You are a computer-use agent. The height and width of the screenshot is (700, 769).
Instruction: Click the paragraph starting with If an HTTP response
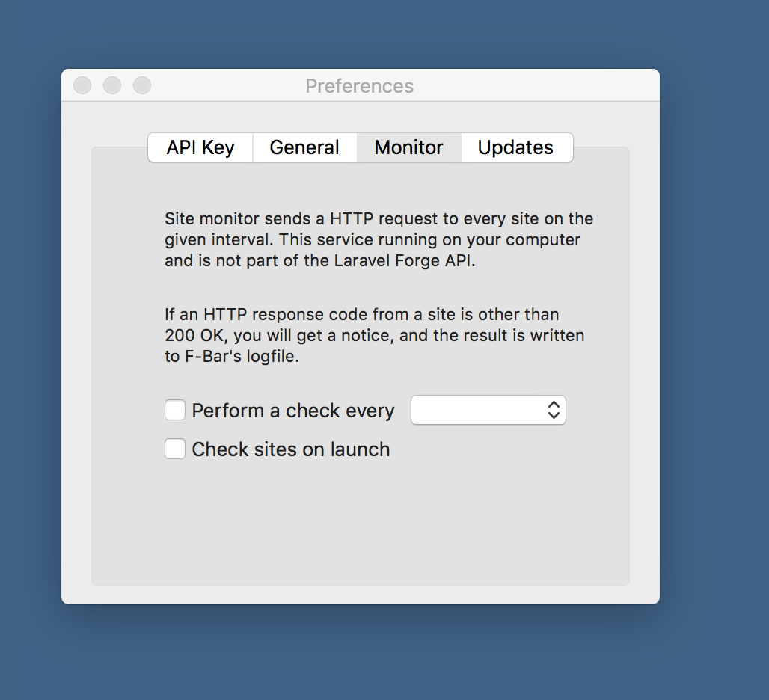375,335
